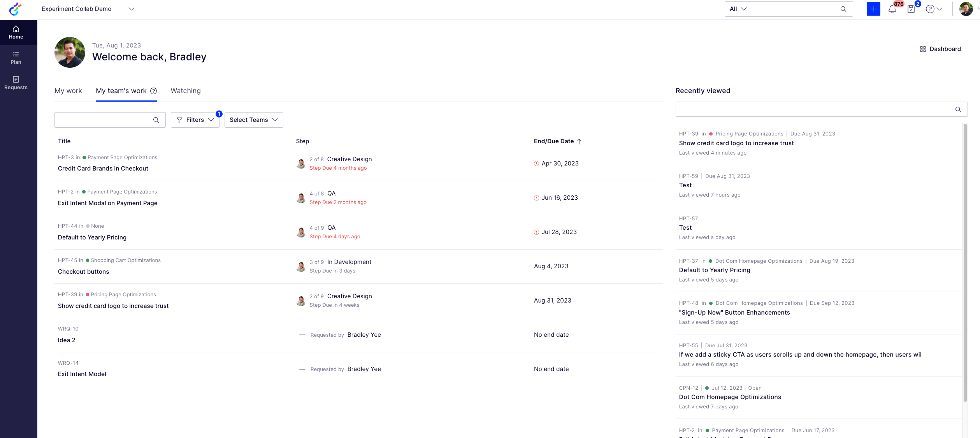Image resolution: width=980 pixels, height=438 pixels.
Task: Click Pricing Page Optimizations label in HPT-39 work row
Action: 123,295
